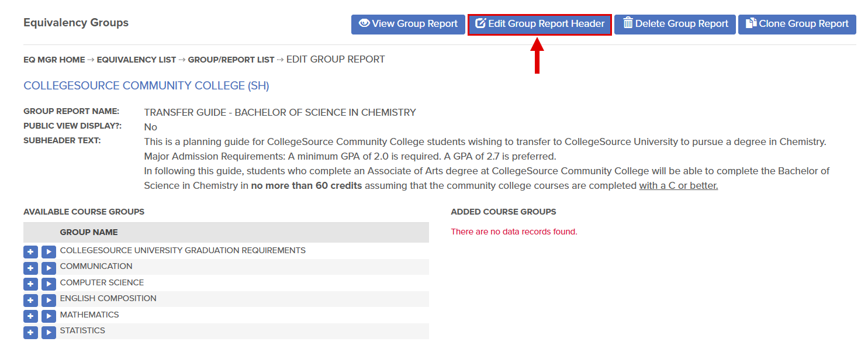Add the English Composition group with its plus icon
This screenshot has width=868, height=352.
(x=30, y=301)
